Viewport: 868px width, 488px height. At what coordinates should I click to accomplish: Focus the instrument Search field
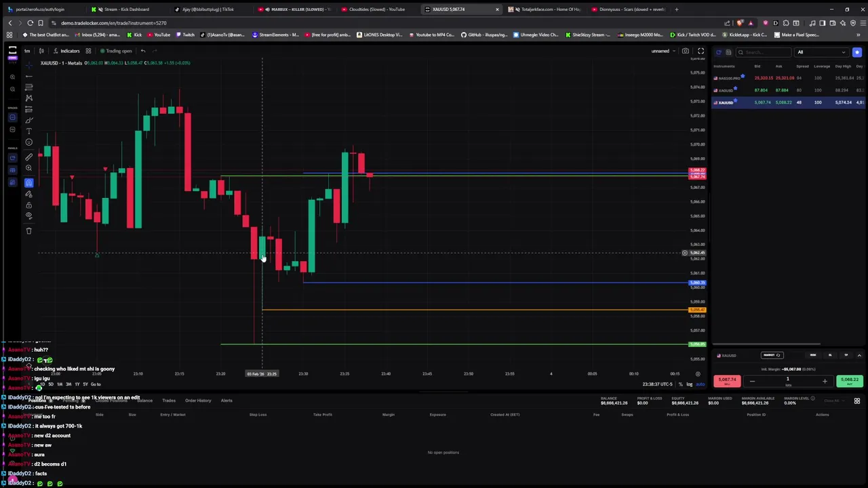coord(765,52)
